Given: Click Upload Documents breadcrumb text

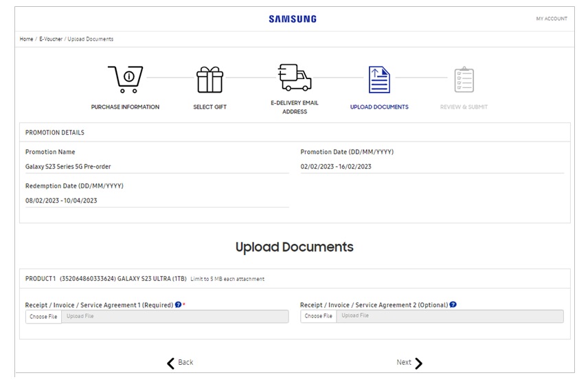Looking at the screenshot, I should pos(91,39).
